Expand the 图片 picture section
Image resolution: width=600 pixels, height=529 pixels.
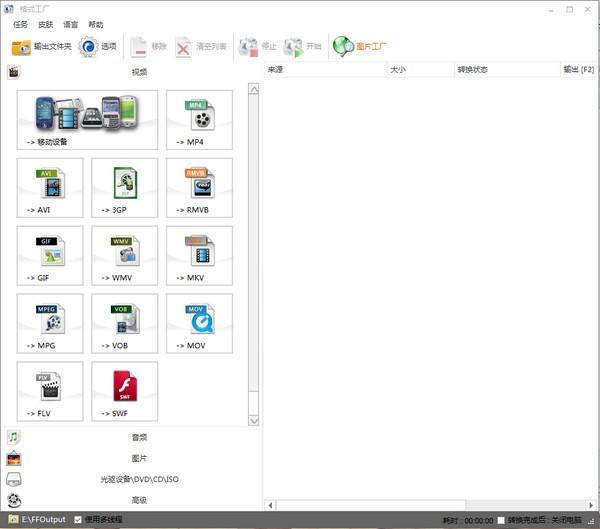[138, 458]
